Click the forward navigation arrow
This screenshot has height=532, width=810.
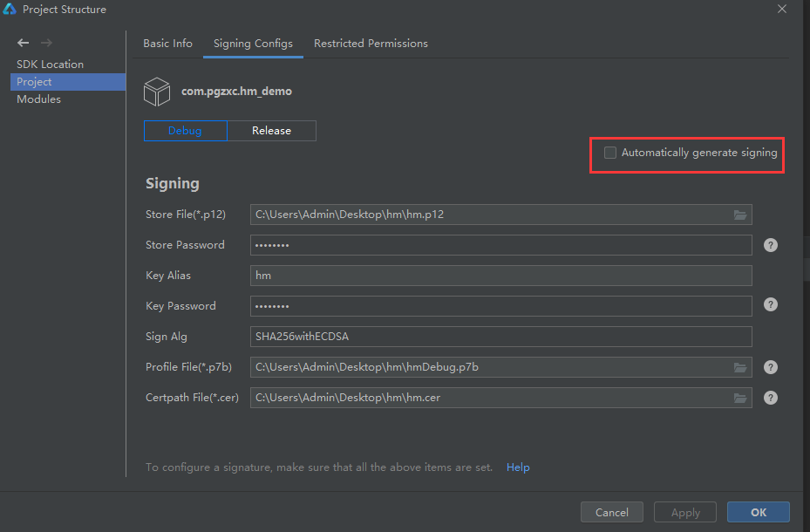coord(46,43)
